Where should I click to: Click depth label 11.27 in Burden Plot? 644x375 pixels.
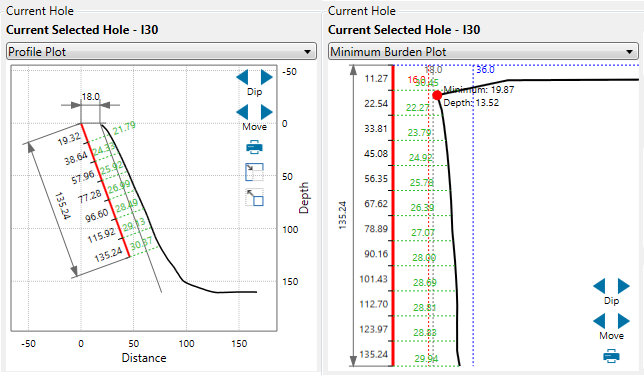tap(376, 78)
